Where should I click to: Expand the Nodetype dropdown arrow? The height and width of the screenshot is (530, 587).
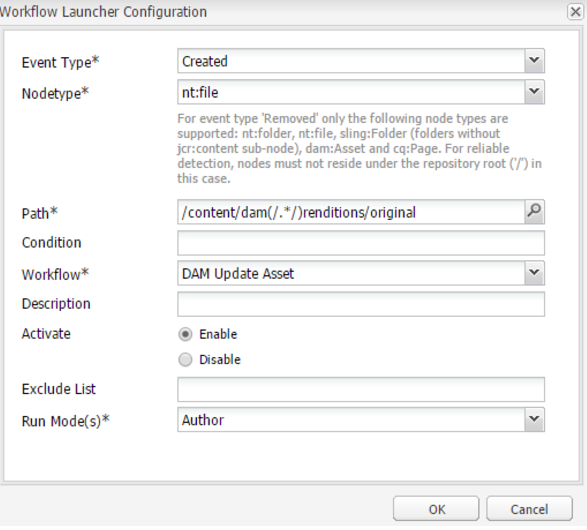[534, 92]
